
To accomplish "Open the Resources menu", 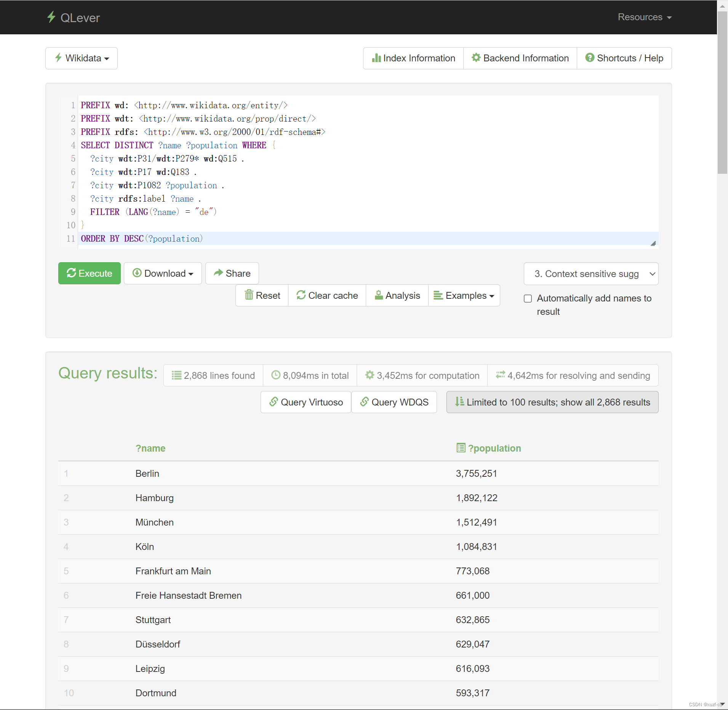I will (644, 17).
